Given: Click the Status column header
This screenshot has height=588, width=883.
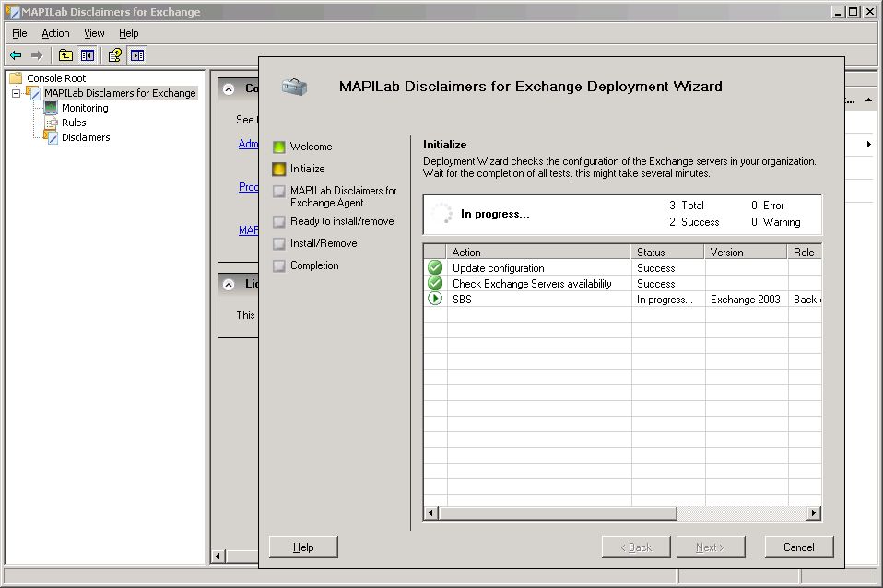Looking at the screenshot, I should click(668, 252).
